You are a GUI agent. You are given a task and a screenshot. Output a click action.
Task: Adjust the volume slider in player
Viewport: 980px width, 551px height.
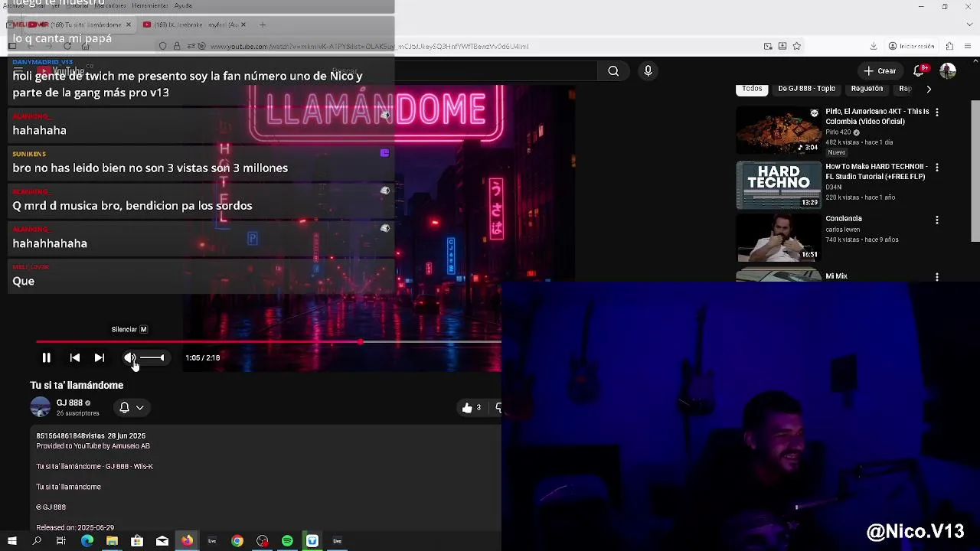[152, 357]
